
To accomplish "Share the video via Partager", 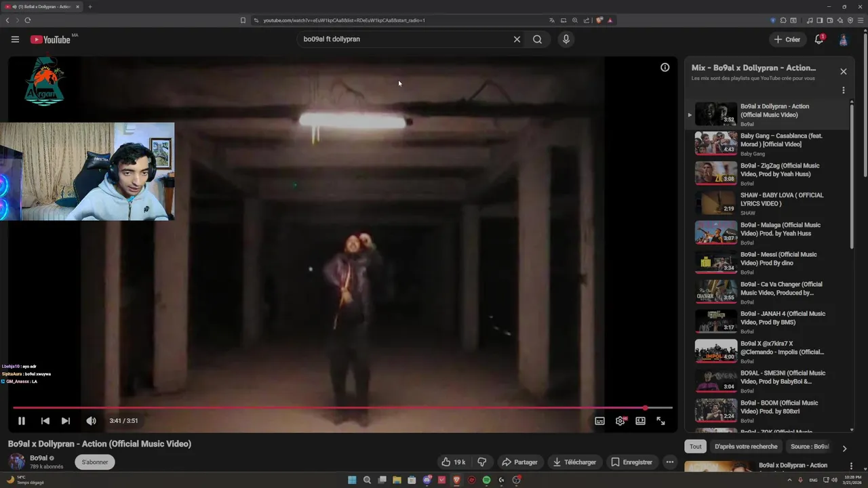I will coord(519,462).
